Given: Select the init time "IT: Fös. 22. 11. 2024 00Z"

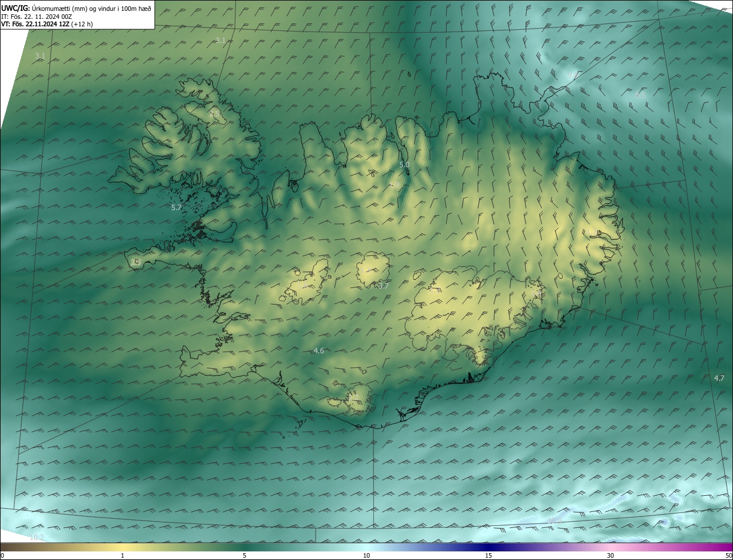Looking at the screenshot, I should tap(37, 16).
